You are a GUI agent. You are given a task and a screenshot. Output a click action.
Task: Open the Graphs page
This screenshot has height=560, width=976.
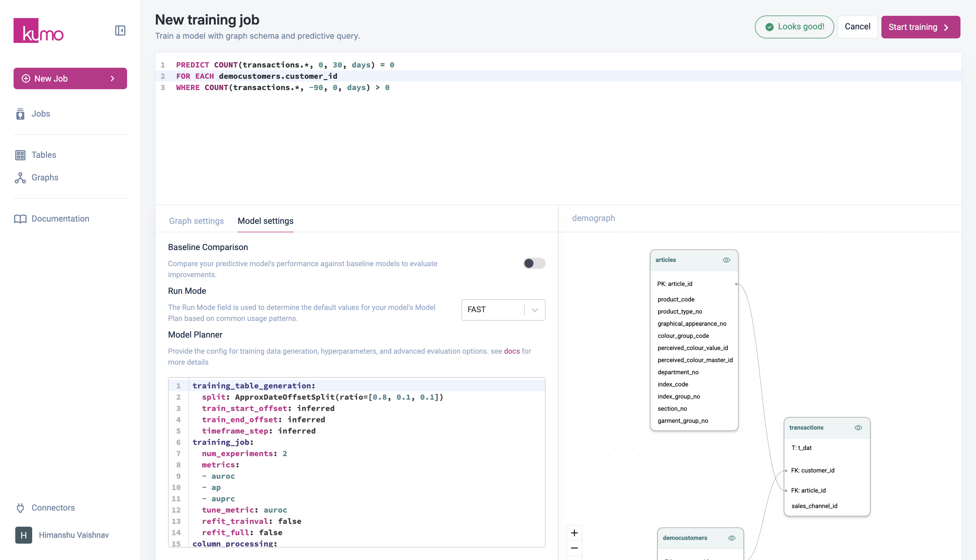(x=45, y=178)
